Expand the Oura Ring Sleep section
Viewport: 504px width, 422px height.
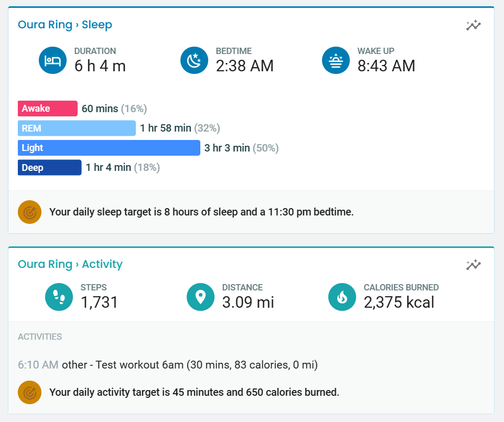pyautogui.click(x=65, y=24)
